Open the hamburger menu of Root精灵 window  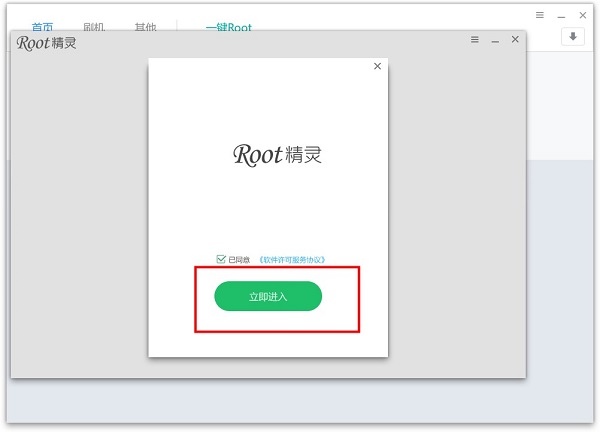click(475, 40)
